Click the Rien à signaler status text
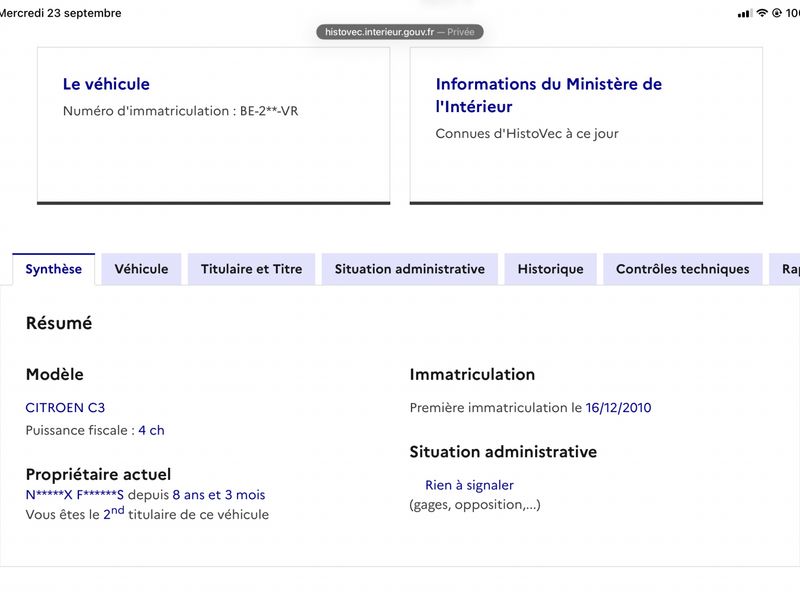Screen dimensions: 800x600 (x=469, y=485)
